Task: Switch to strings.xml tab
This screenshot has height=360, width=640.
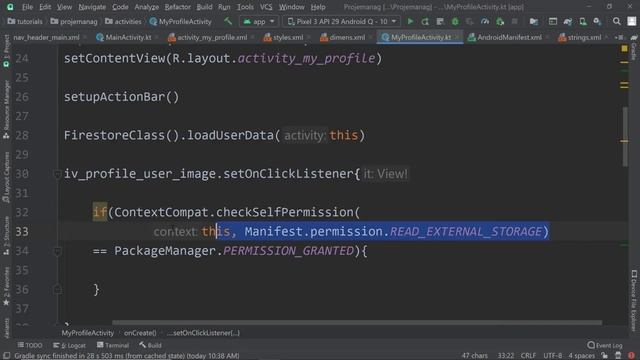Action: pyautogui.click(x=584, y=38)
